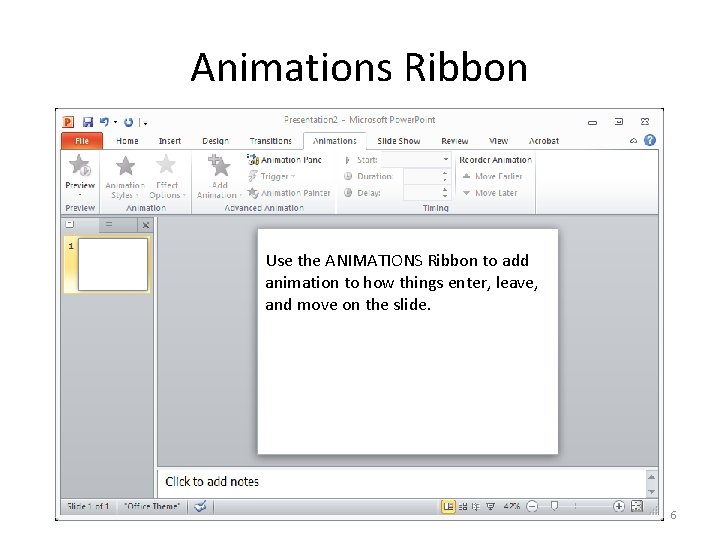The image size is (720, 540).
Task: Click to add notes in notes pane
Action: point(212,482)
